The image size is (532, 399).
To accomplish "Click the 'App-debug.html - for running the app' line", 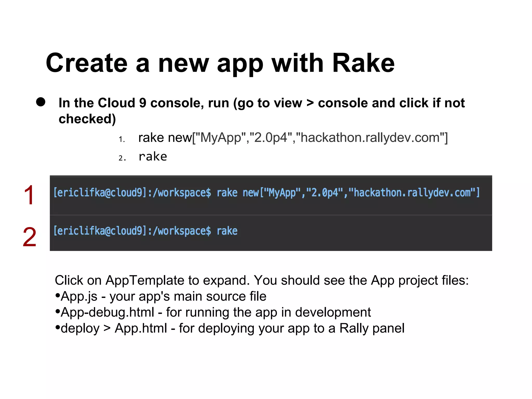I will point(213,312).
